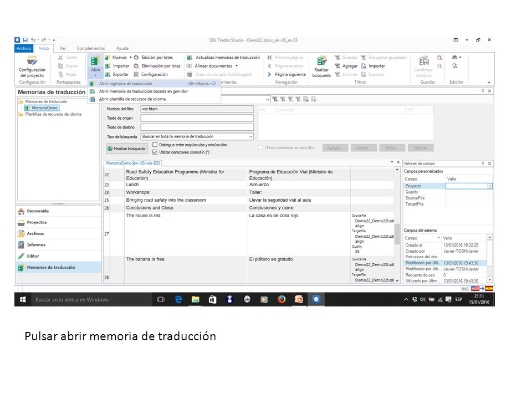Expand Alinear documentos dropdown arrow
The image size is (532, 399).
pos(237,66)
